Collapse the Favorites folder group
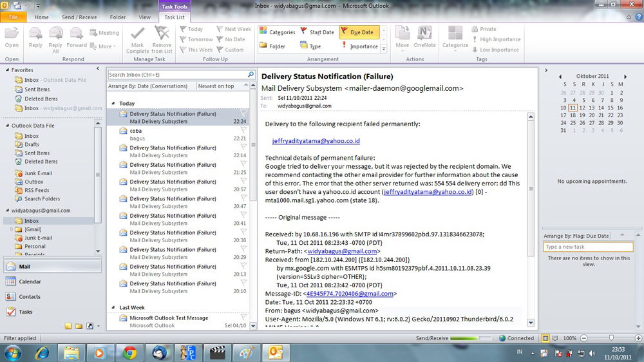This screenshot has width=644, height=362. click(x=7, y=70)
